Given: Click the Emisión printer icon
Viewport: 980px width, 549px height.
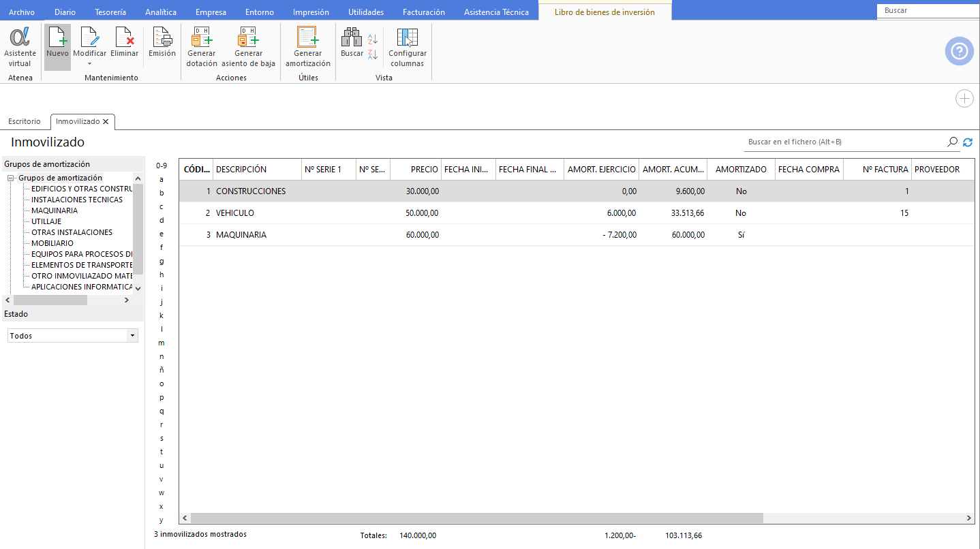Looking at the screenshot, I should (x=162, y=37).
